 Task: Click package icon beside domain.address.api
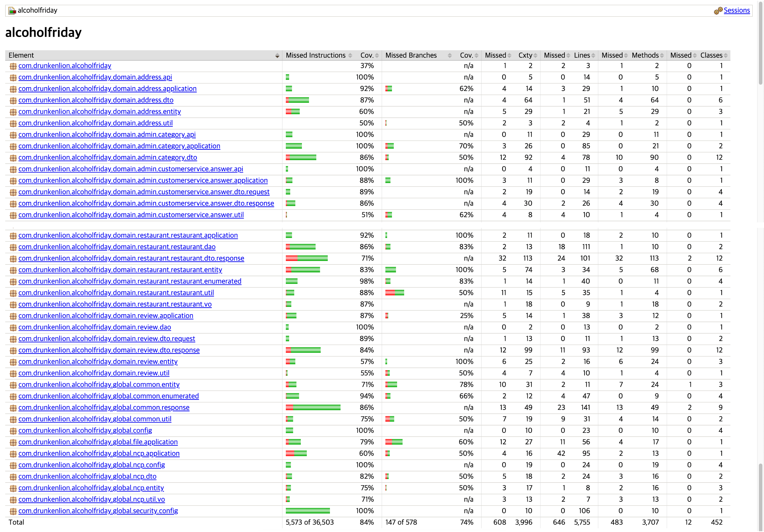tap(13, 77)
